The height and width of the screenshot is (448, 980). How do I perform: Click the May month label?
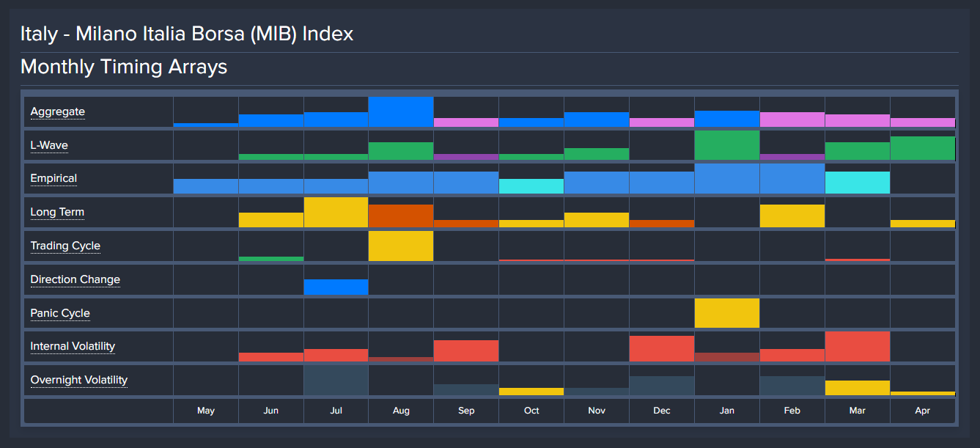point(206,411)
